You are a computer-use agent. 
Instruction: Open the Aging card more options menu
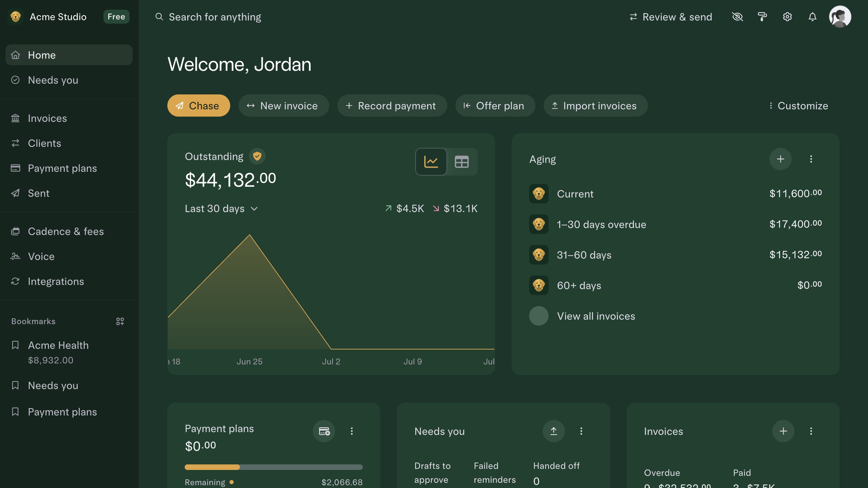pyautogui.click(x=811, y=159)
